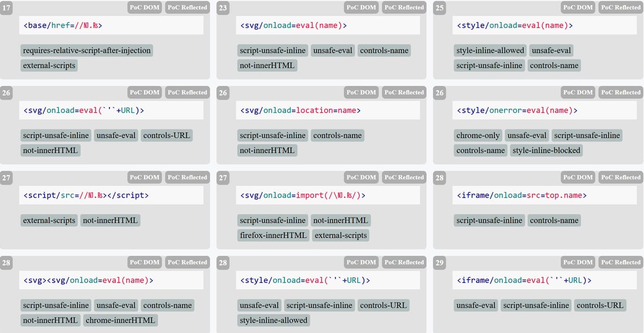Select controls-URL tag on svg/onload=eval(``+URL) card

click(166, 135)
